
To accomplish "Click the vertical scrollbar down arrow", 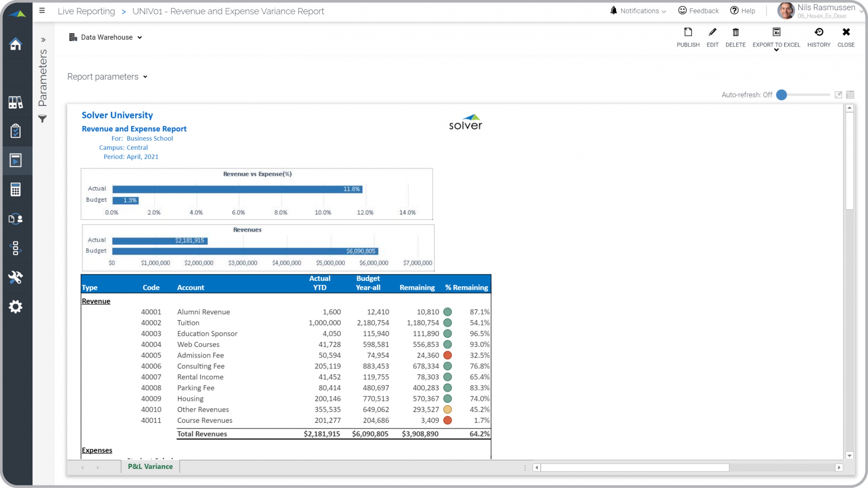I will pos(849,455).
